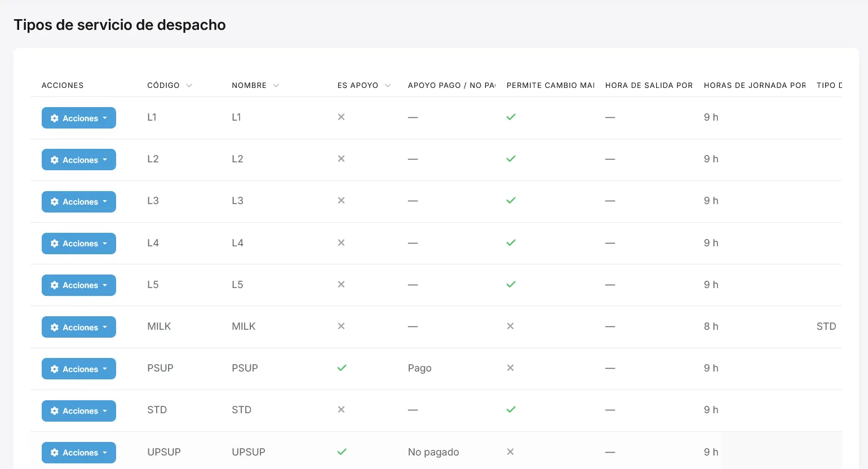Select the name cell 'STD'

click(242, 410)
